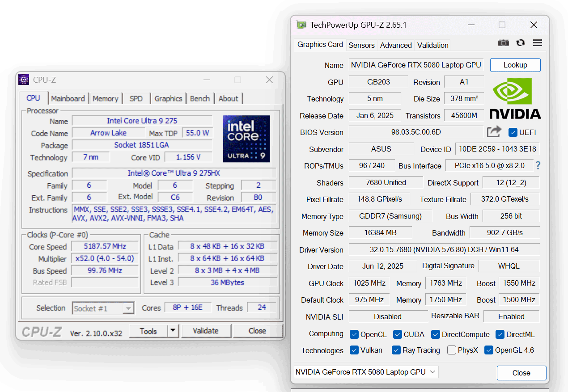Image resolution: width=568 pixels, height=392 pixels.
Task: Click the Core VID value 1.156 V
Action: pos(188,157)
